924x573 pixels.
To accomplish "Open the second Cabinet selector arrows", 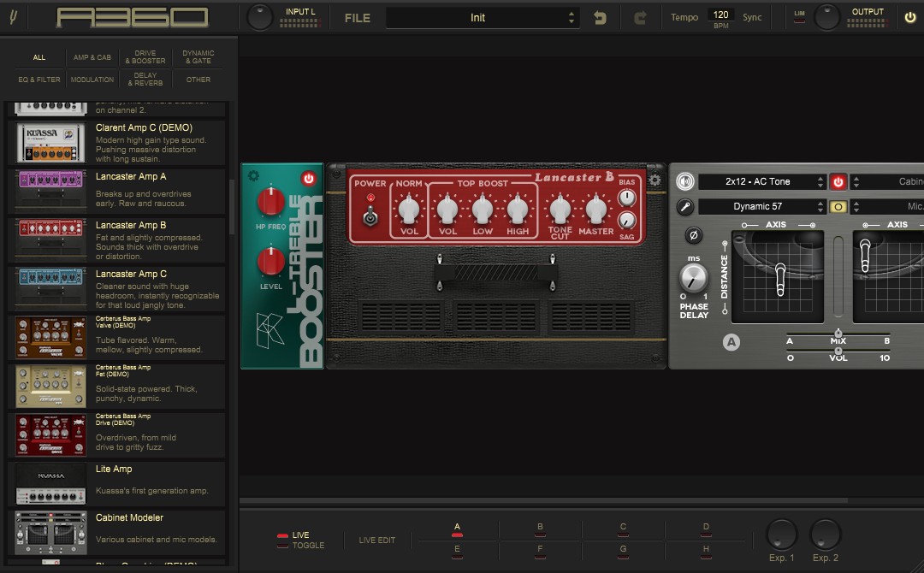I will point(856,182).
